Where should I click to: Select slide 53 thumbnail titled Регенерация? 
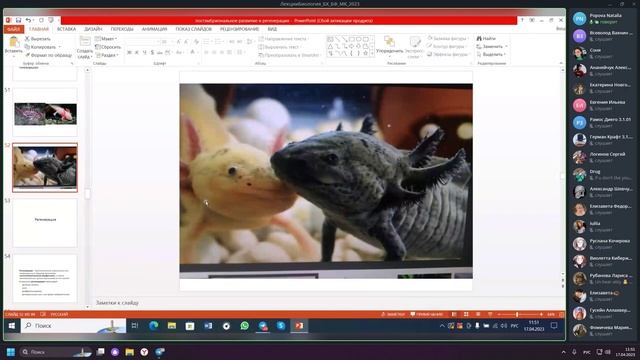[x=45, y=223]
